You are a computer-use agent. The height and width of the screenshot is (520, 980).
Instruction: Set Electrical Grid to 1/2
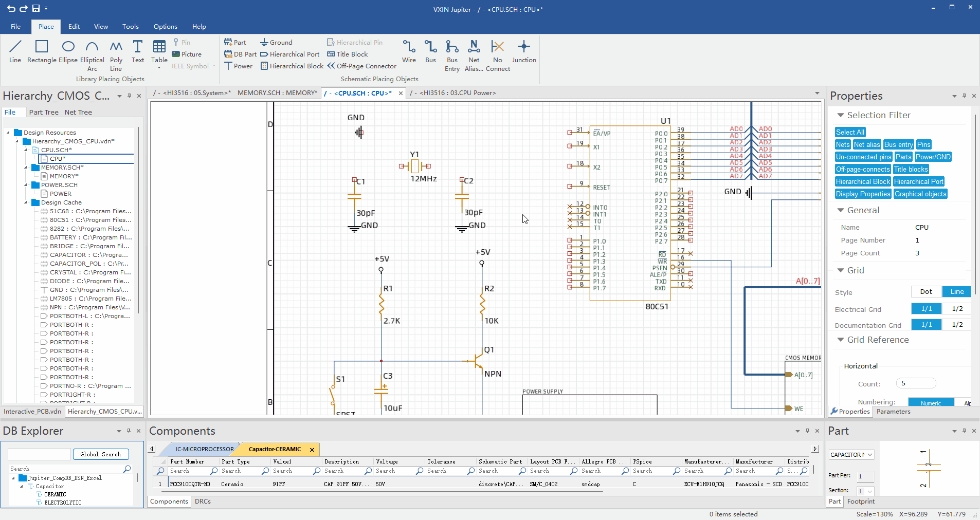pos(957,309)
